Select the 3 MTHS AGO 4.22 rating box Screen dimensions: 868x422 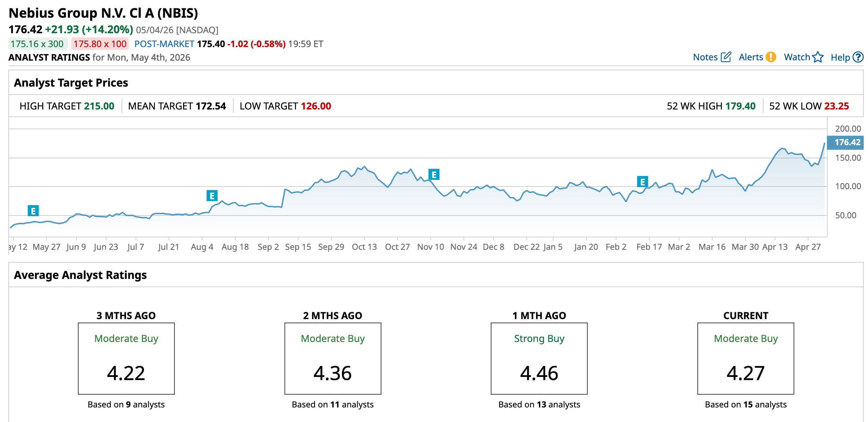126,359
